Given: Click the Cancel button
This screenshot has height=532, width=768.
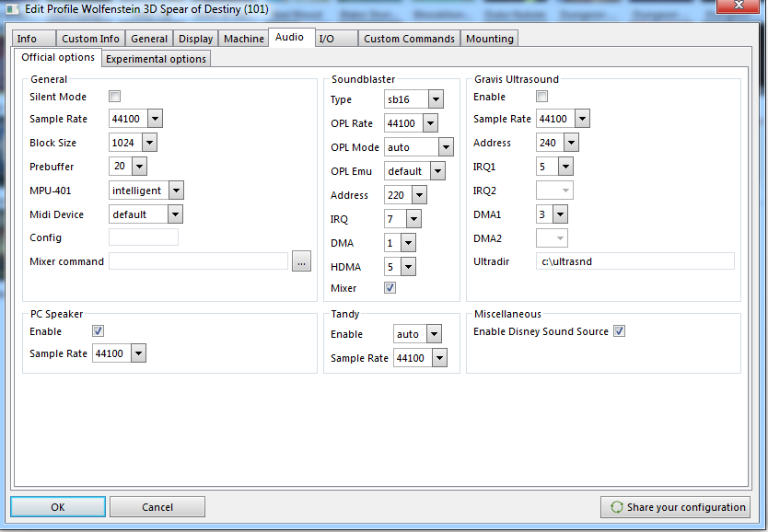Looking at the screenshot, I should (157, 507).
